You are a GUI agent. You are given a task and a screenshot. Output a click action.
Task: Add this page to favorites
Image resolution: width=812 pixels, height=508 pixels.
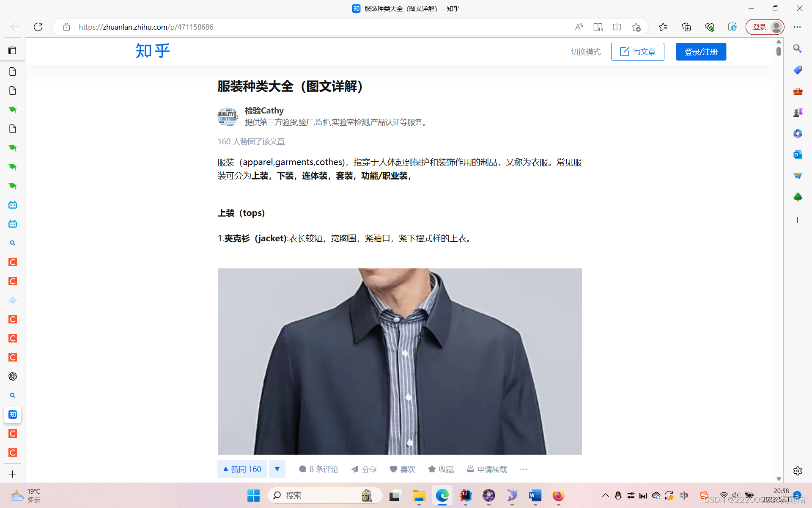(636, 27)
